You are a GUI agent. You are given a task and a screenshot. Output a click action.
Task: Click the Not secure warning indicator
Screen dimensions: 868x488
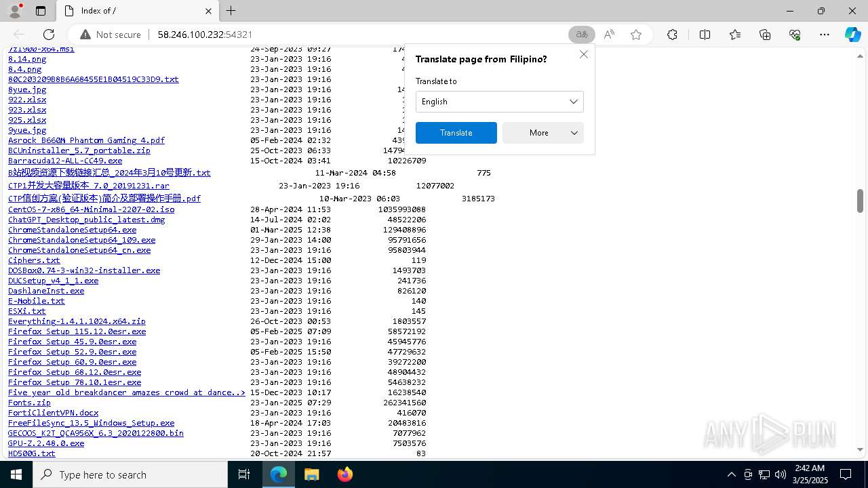point(111,35)
